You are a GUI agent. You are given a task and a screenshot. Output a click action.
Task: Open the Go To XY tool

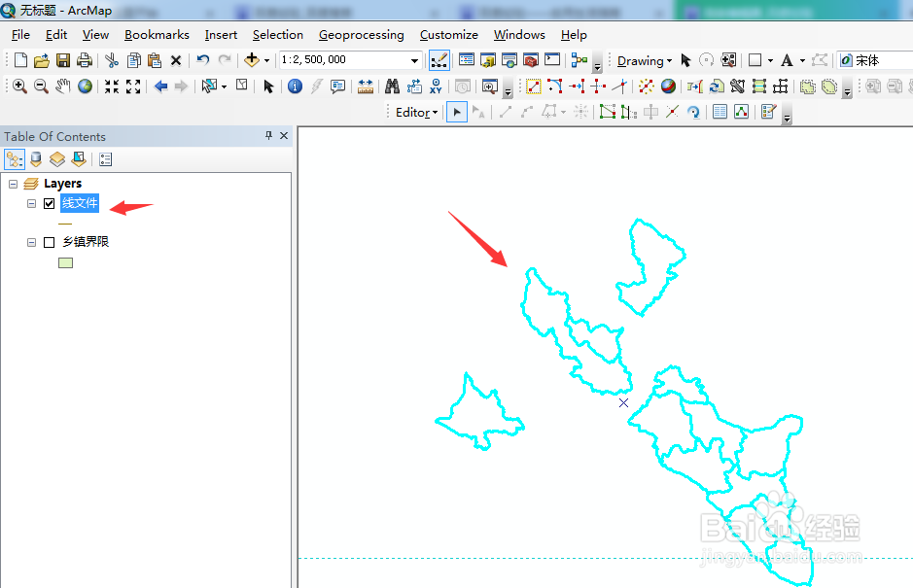pos(436,86)
